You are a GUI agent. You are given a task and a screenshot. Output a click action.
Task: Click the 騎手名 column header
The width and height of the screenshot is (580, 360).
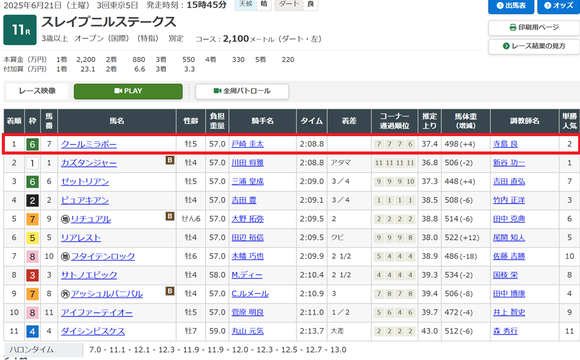tap(263, 121)
